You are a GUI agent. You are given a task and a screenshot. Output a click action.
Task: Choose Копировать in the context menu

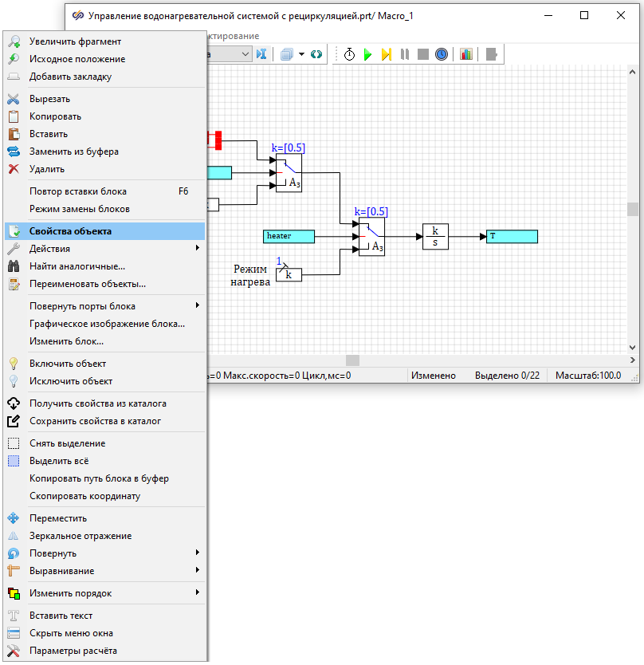pyautogui.click(x=56, y=116)
